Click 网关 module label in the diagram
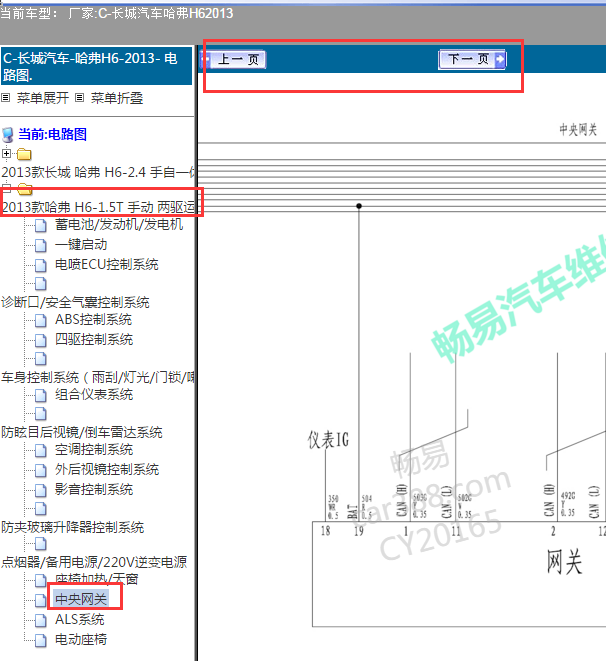Viewport: 606px width, 661px height. point(564,562)
